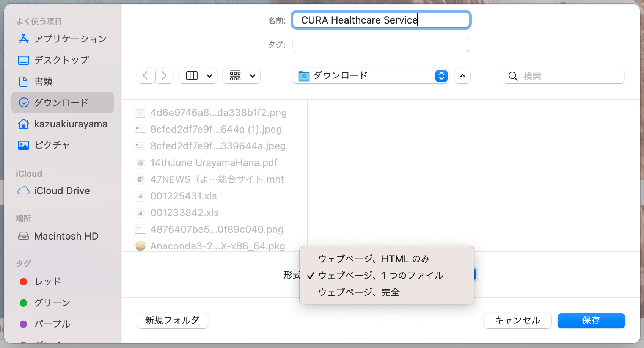Open ピクチャ in the sidebar
This screenshot has width=644, height=348.
tap(52, 145)
